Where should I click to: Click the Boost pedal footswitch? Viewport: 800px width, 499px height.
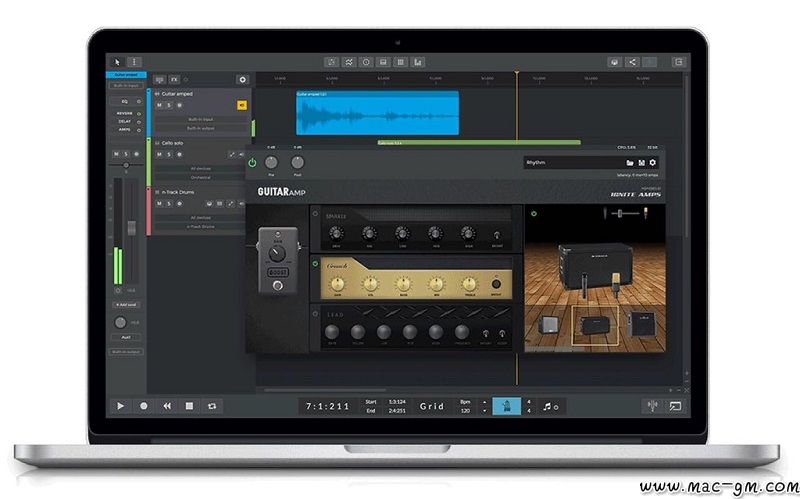click(278, 286)
